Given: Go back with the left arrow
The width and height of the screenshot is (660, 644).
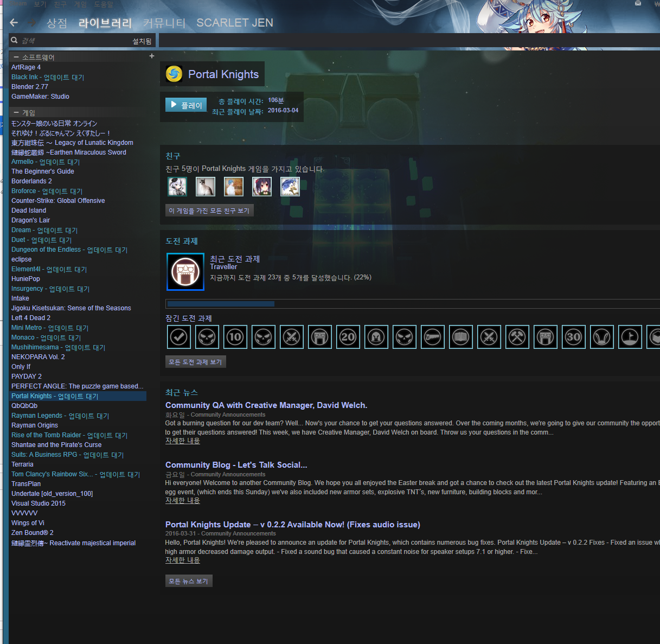Looking at the screenshot, I should [x=14, y=23].
